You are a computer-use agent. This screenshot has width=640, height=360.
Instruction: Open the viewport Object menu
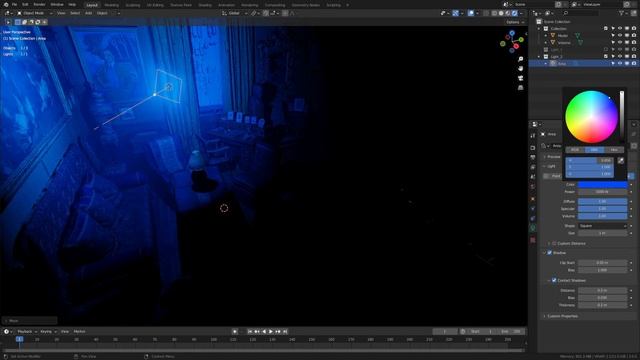[102, 13]
